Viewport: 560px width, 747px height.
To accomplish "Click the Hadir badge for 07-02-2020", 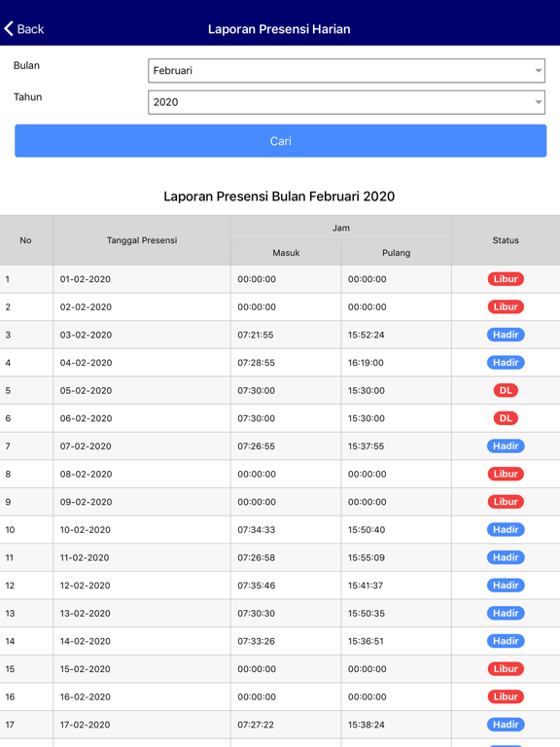I will tap(506, 445).
